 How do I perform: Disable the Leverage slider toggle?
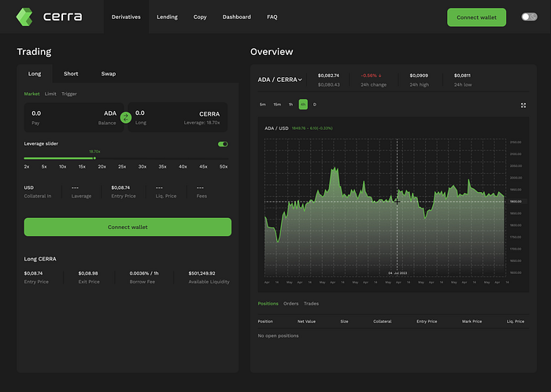coord(223,144)
